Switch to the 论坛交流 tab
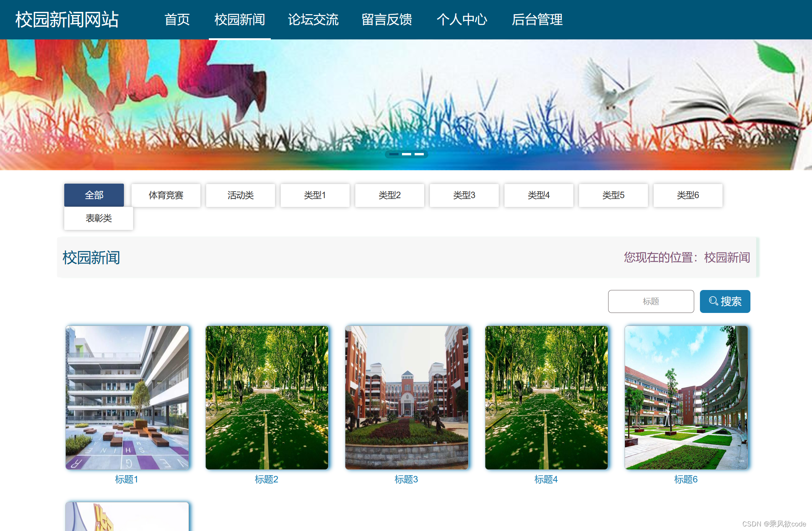This screenshot has height=531, width=812. pyautogui.click(x=313, y=20)
